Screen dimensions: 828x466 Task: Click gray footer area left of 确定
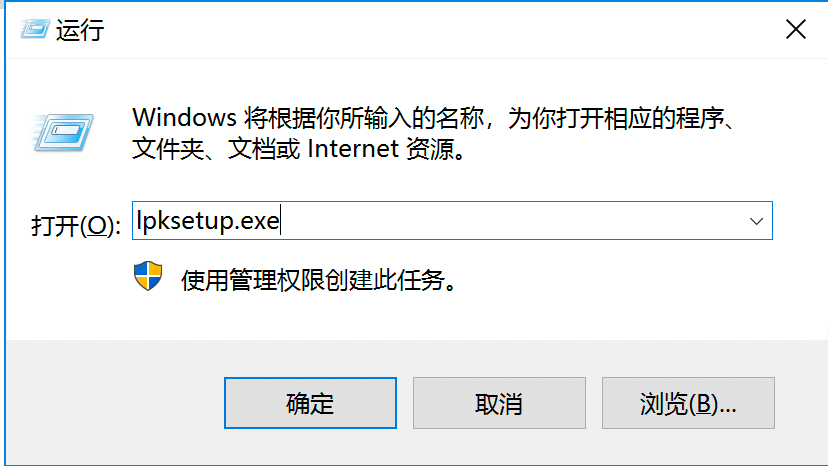pyautogui.click(x=110, y=404)
